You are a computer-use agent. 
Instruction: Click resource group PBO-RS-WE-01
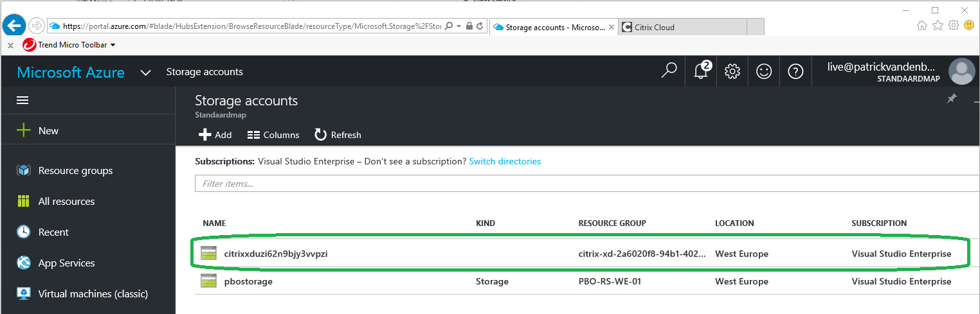tap(610, 281)
